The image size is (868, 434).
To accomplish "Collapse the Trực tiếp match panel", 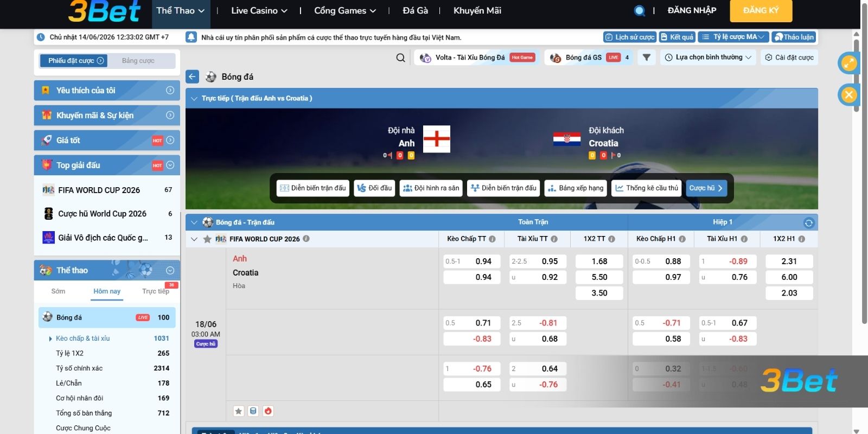I will 194,99.
